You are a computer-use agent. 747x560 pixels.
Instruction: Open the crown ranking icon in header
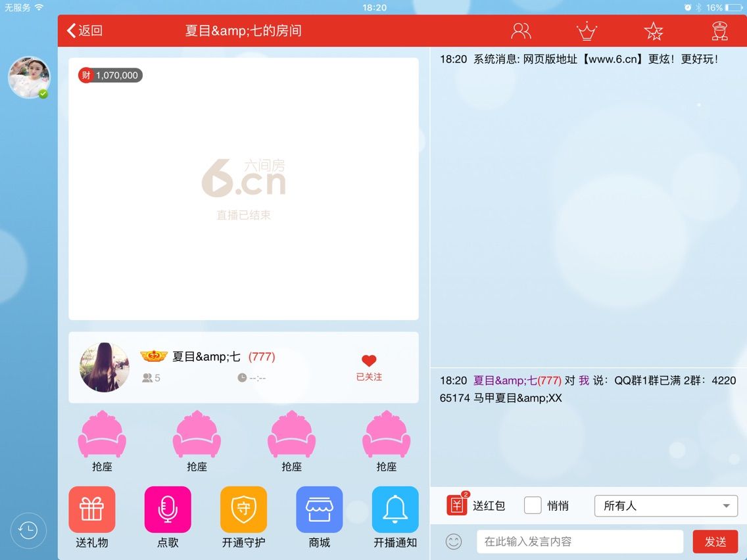587,31
